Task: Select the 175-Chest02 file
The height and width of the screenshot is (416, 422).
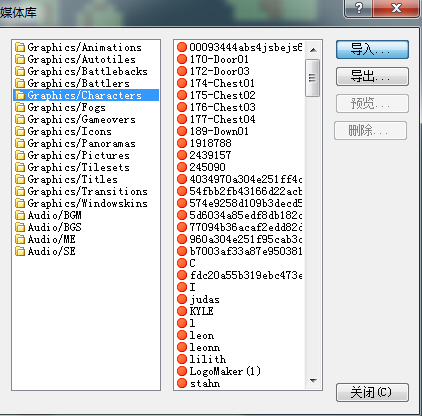Action: [222, 95]
